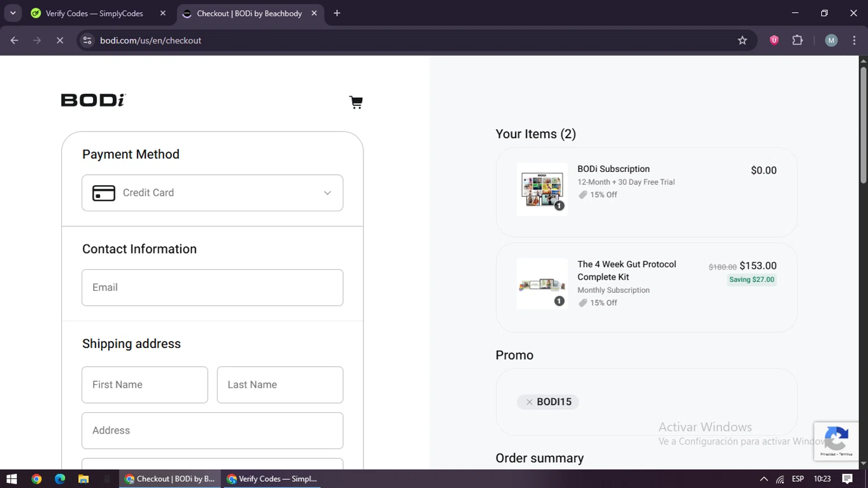The image size is (868, 488).
Task: Open the Wi-Fi network icon
Action: (780, 479)
